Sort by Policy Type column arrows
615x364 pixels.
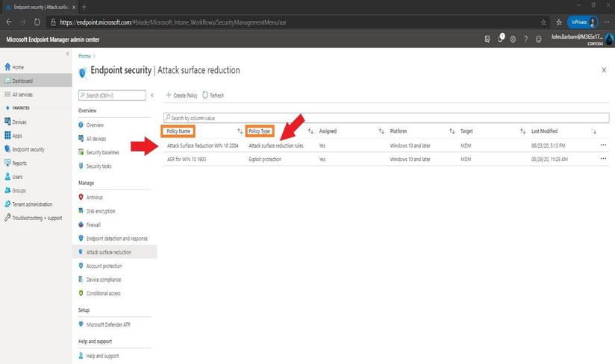310,131
